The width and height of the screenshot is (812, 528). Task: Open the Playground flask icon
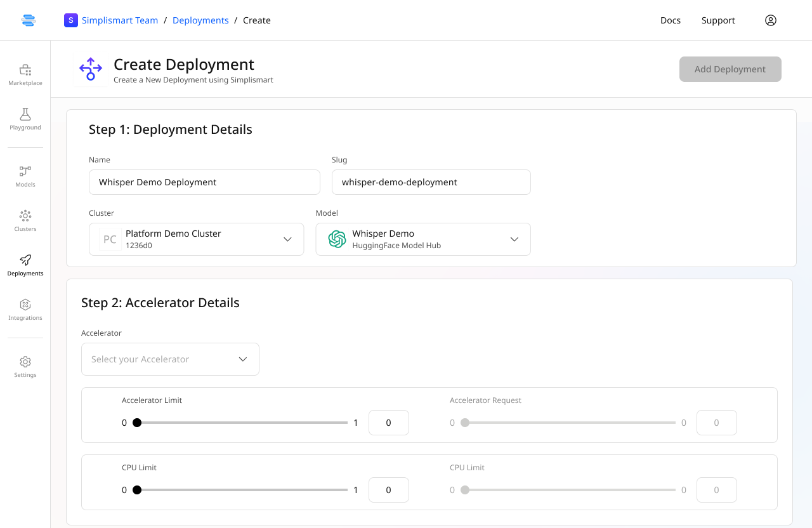25,114
